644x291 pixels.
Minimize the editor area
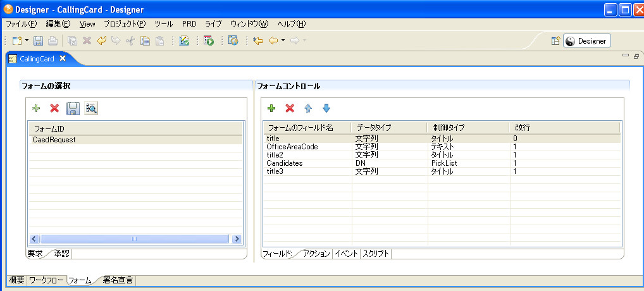(x=626, y=56)
